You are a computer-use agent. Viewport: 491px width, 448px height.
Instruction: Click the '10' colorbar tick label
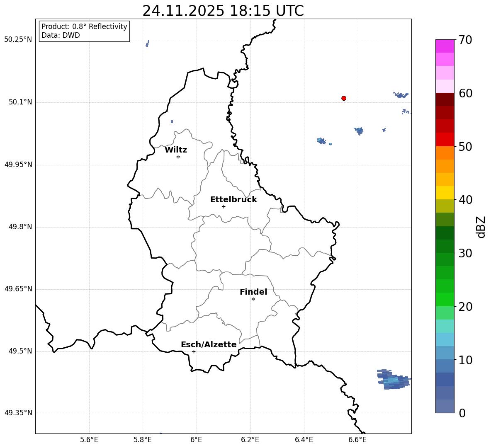coord(465,360)
